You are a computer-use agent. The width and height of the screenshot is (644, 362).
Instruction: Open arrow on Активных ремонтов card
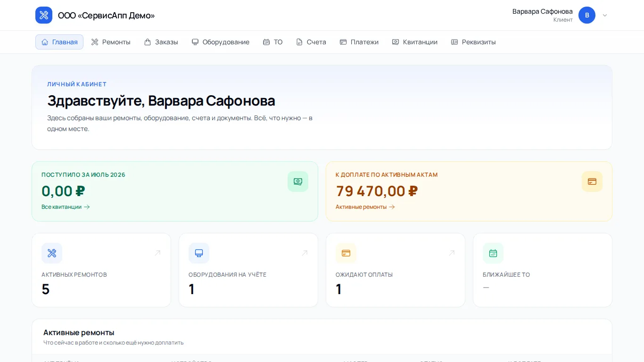[157, 253]
